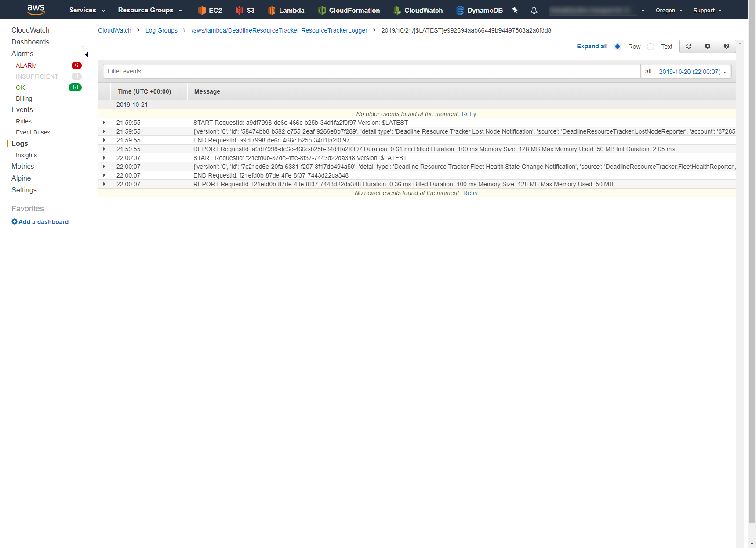This screenshot has height=548, width=756.
Task: Expand the Fleet Health State-Change event row
Action: (104, 167)
